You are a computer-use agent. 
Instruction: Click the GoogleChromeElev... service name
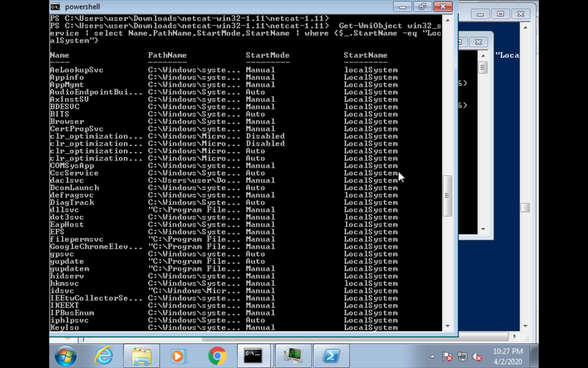click(x=96, y=247)
